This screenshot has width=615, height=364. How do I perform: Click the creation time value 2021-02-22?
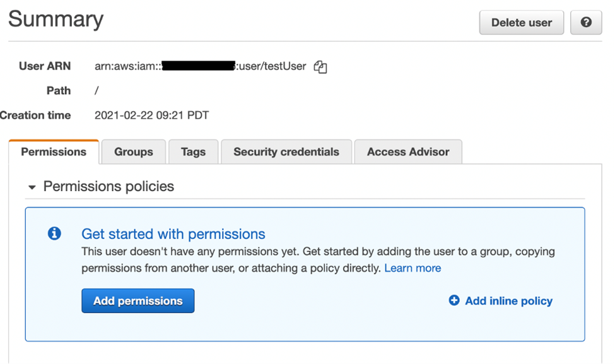pos(151,115)
